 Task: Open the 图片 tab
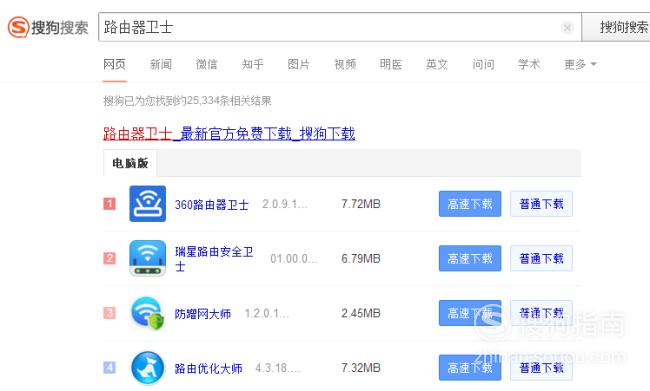(298, 64)
